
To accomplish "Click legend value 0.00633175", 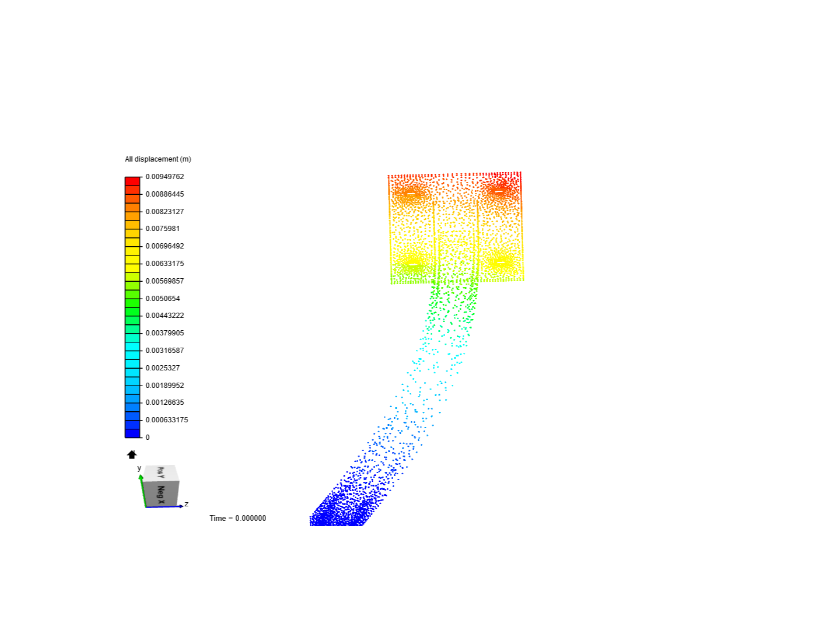I will 164,264.
